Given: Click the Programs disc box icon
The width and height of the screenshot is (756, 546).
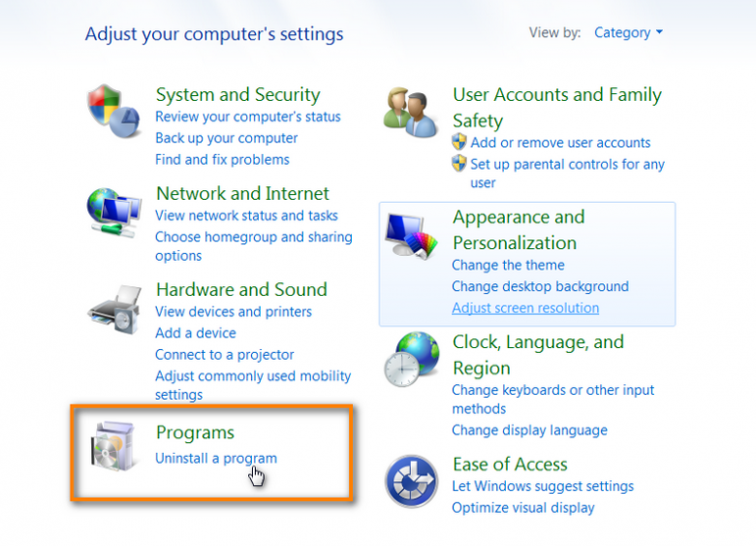Looking at the screenshot, I should (112, 446).
